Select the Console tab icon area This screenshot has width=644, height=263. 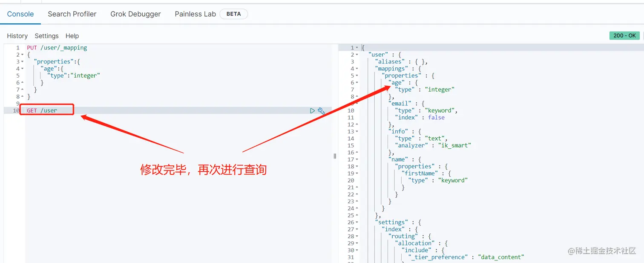pos(20,14)
